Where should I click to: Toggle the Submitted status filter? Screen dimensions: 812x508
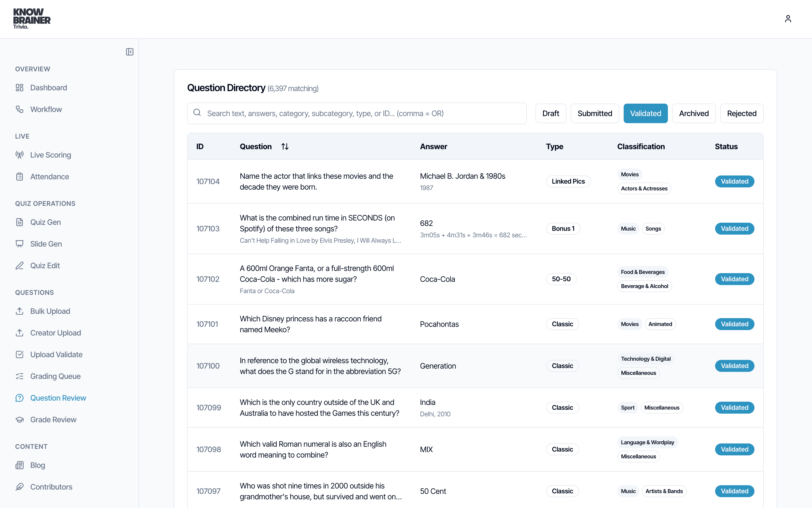pos(595,113)
